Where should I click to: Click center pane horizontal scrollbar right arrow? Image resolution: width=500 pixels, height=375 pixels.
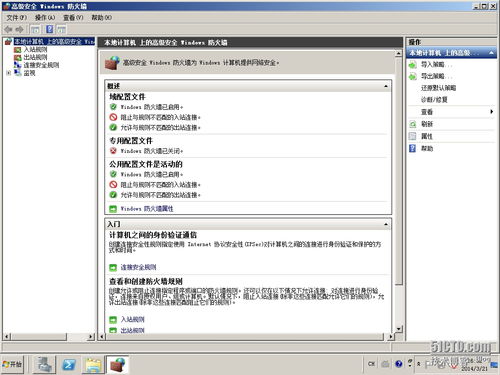pos(391,337)
